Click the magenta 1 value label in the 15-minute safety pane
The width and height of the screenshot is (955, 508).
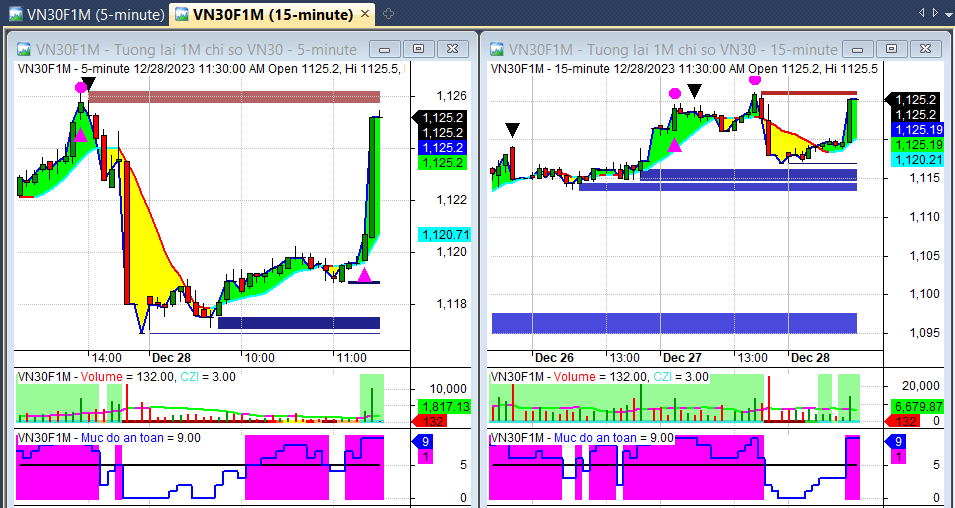(x=898, y=457)
